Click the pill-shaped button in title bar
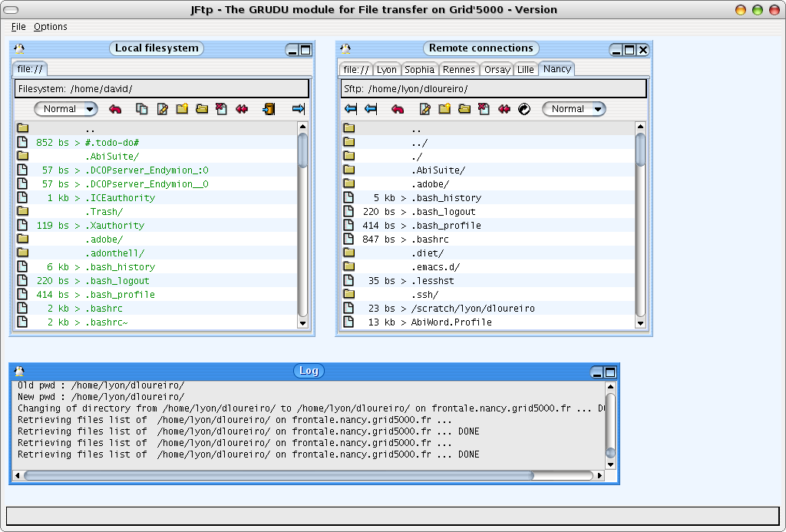786x532 pixels. pos(11,9)
